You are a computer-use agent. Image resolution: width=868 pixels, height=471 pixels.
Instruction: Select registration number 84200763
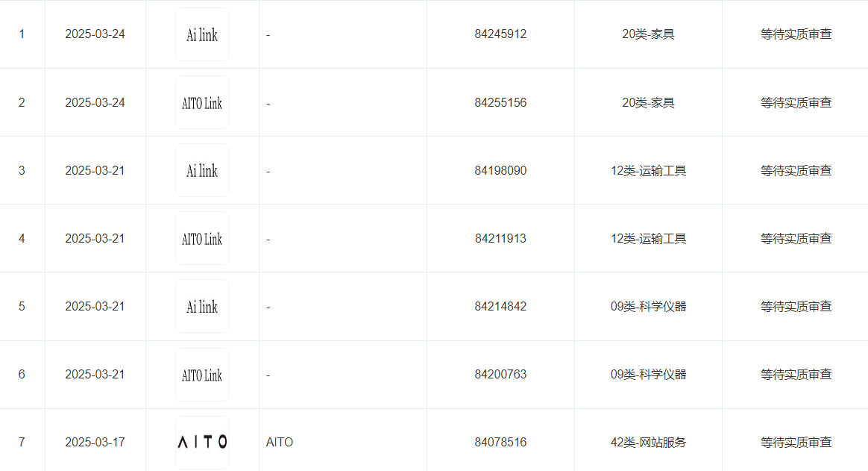click(x=500, y=375)
